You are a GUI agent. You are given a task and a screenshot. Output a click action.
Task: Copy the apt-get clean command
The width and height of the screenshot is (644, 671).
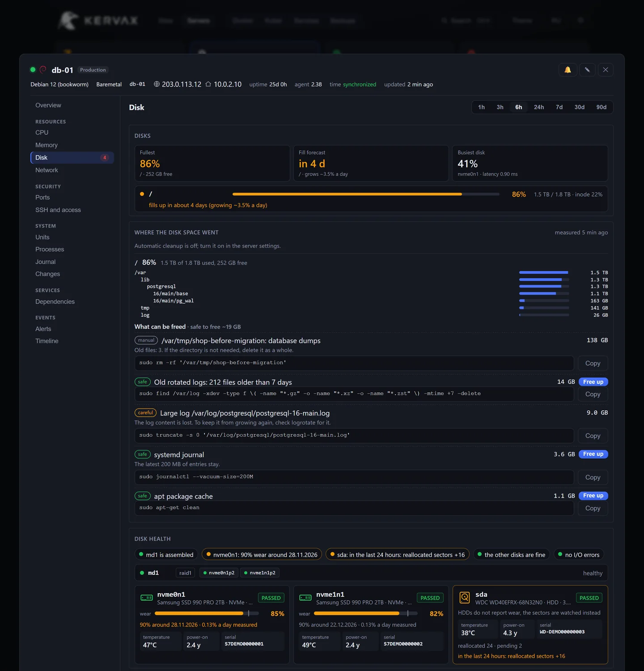[593, 508]
